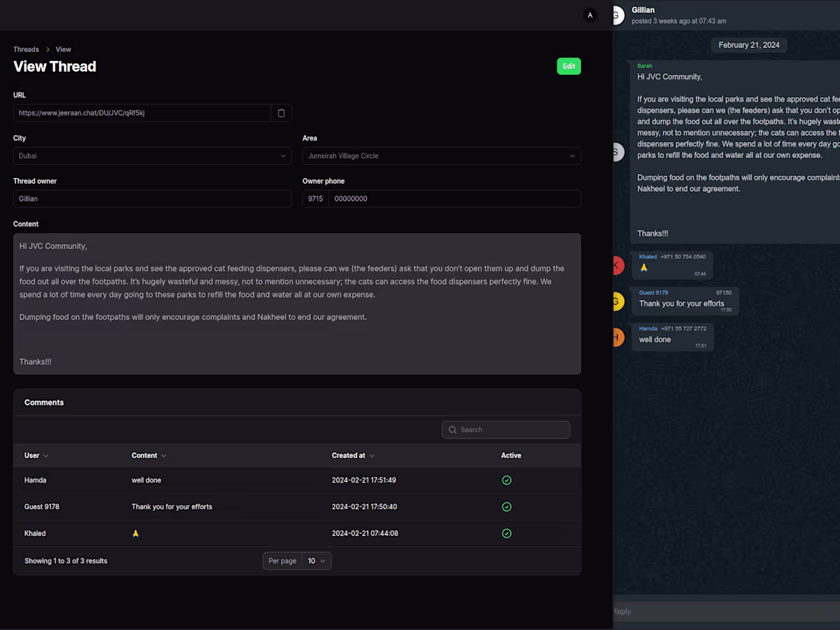The width and height of the screenshot is (840, 630).
Task: Click Hamda's orange avatar in chat panel
Action: pos(618,338)
